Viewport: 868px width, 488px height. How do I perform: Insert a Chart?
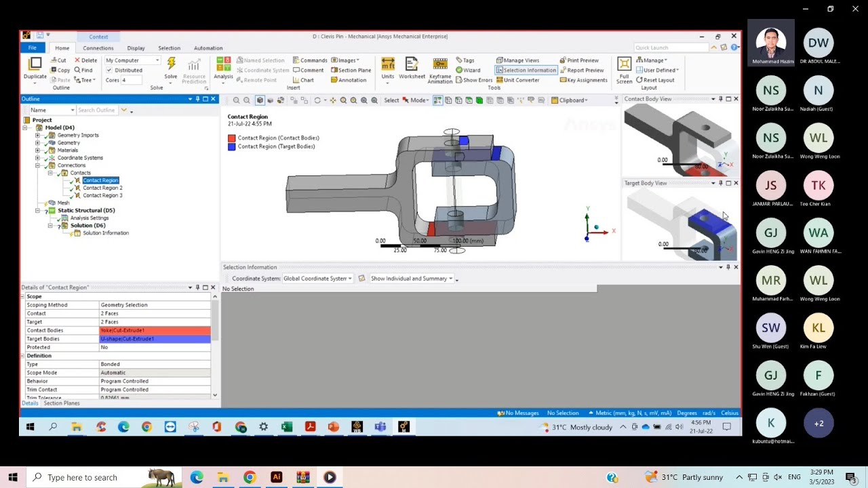[303, 80]
